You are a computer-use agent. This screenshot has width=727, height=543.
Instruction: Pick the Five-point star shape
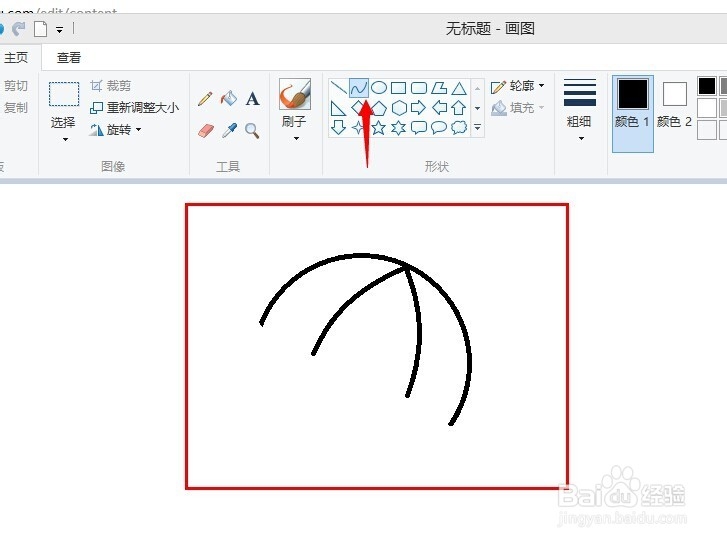(379, 127)
